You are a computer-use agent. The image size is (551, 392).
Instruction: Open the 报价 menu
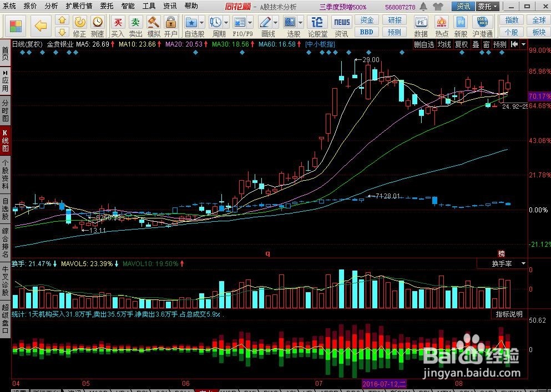[30, 6]
